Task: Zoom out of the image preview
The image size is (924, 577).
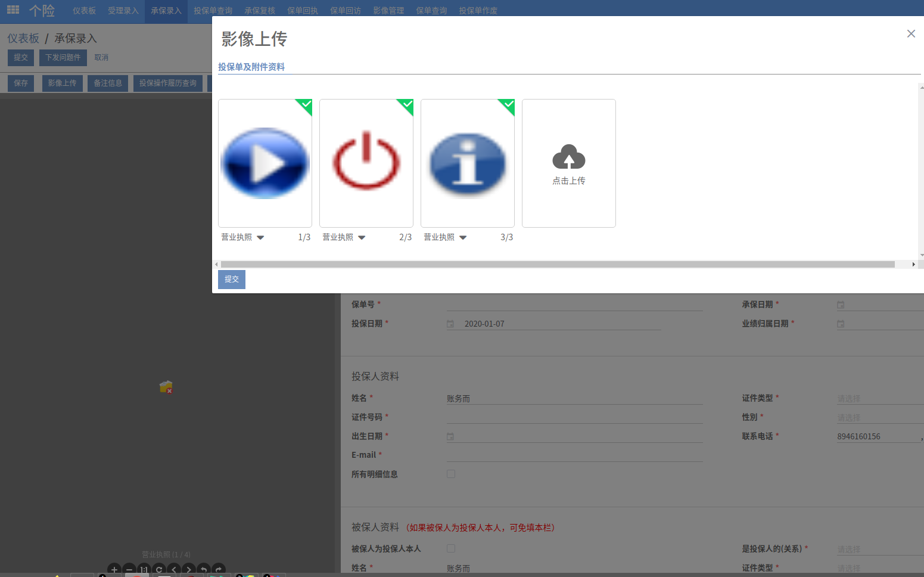Action: pos(129,569)
